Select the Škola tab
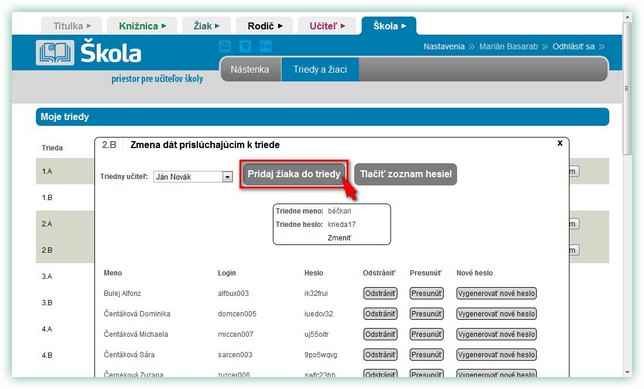This screenshot has width=644, height=389. 389,26
